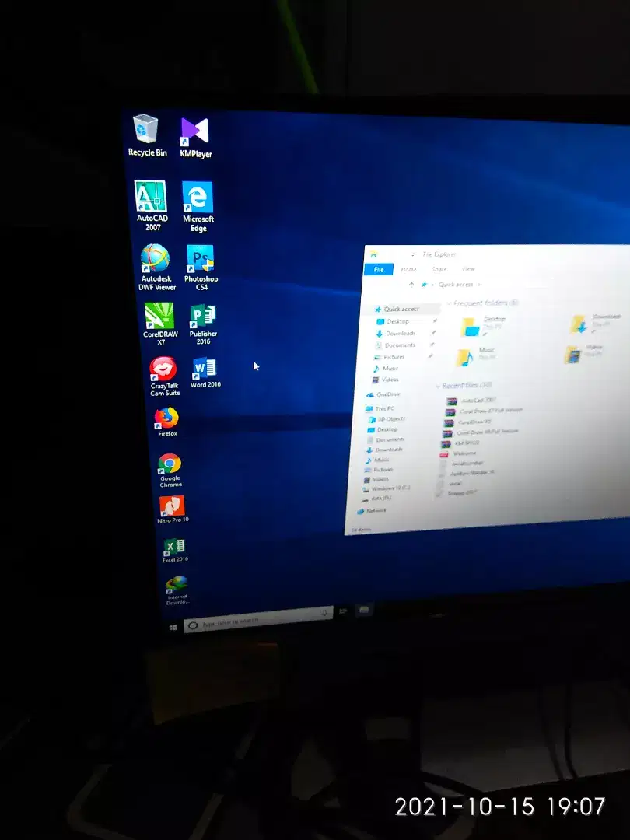Select pinned Downloads under Quick access
This screenshot has width=630, height=840.
[401, 333]
